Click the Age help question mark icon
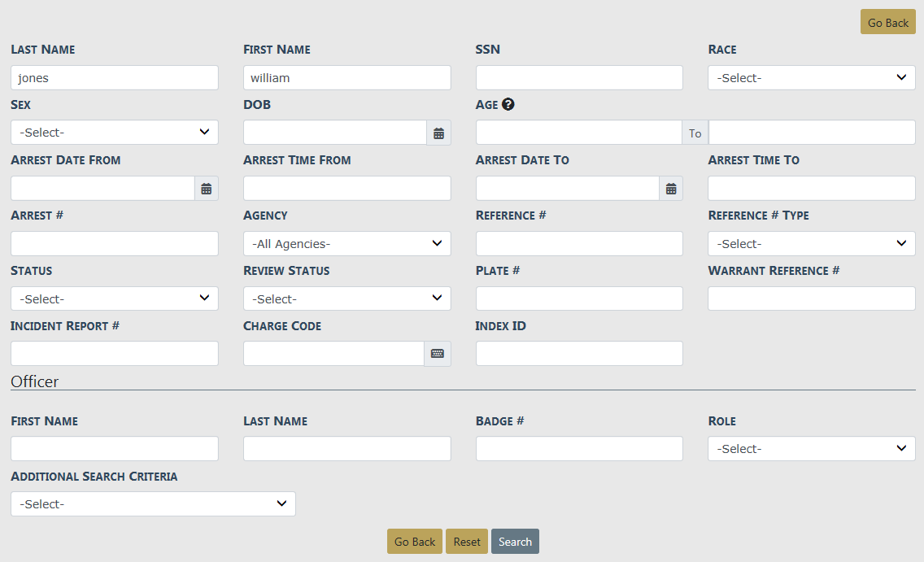 508,104
